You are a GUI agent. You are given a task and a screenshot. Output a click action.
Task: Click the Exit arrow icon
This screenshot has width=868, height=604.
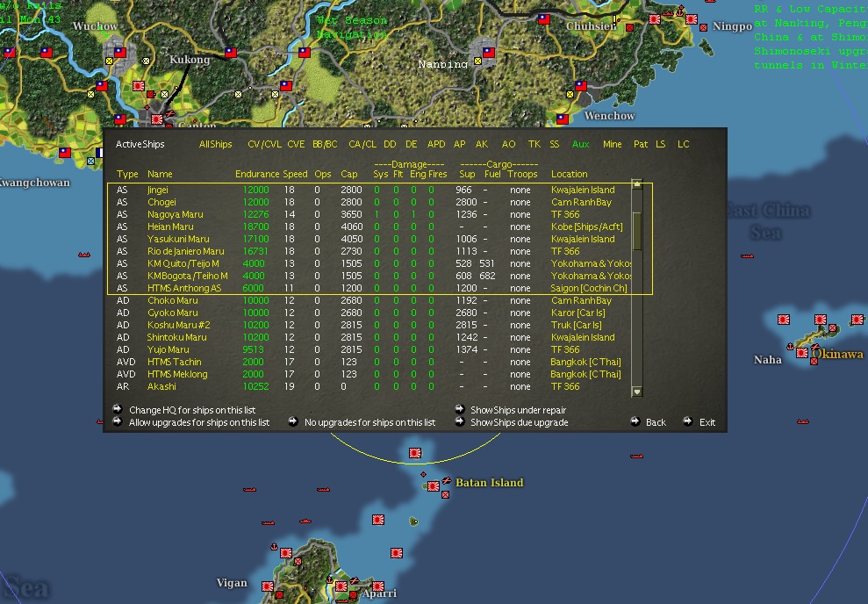click(x=687, y=421)
